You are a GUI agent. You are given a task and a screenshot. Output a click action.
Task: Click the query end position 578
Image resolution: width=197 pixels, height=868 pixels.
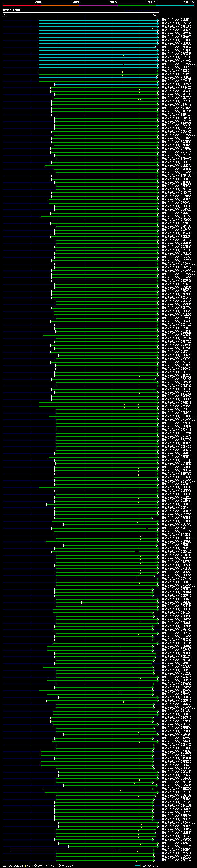pos(155,15)
